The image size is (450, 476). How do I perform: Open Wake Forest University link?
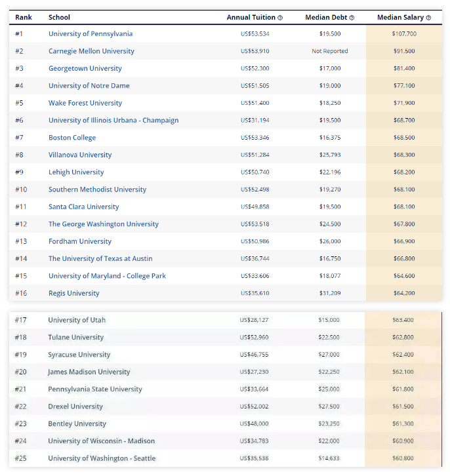[x=85, y=103]
